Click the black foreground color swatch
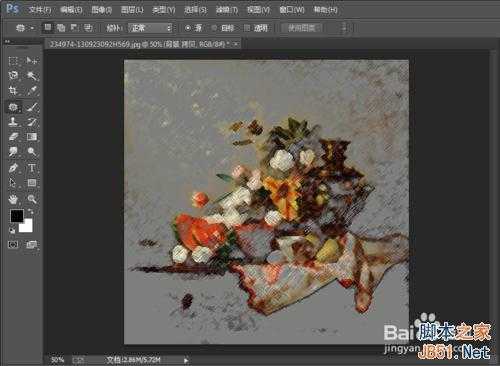Image resolution: width=500 pixels, height=366 pixels. point(17,216)
